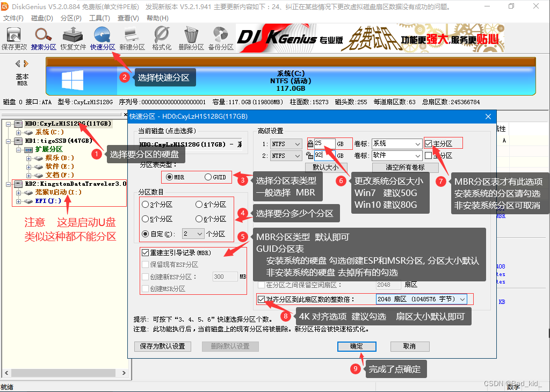This screenshot has height=392, width=550.
Task: Click the lock icon for partition 1 size
Action: tap(310, 143)
